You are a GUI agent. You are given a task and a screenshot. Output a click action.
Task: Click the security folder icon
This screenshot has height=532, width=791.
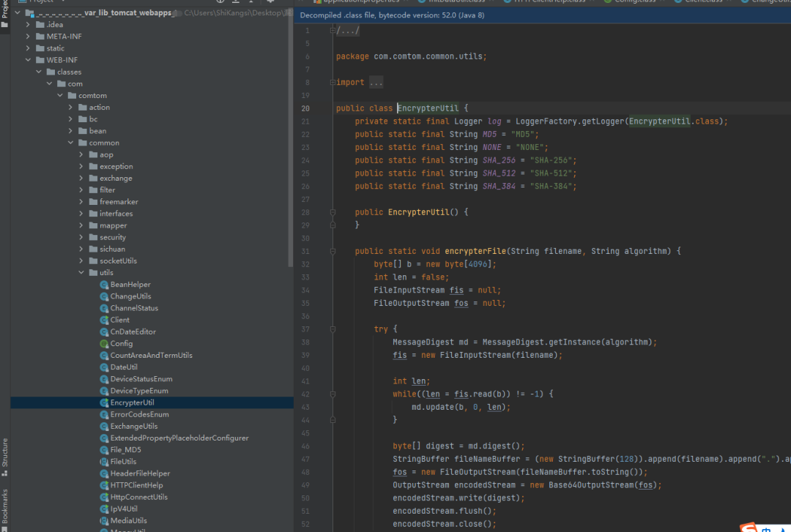(93, 237)
